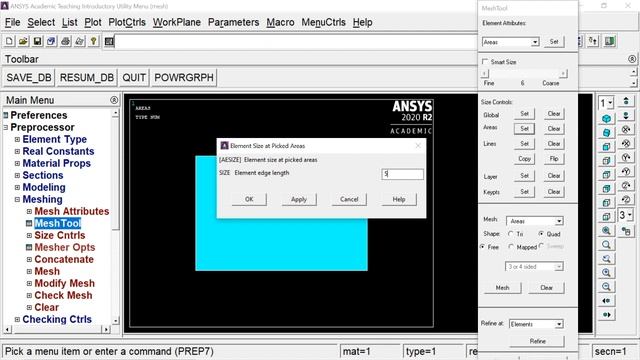This screenshot has height=360, width=640.
Task: Select MeshTool in the Main Menu
Action: [x=58, y=223]
